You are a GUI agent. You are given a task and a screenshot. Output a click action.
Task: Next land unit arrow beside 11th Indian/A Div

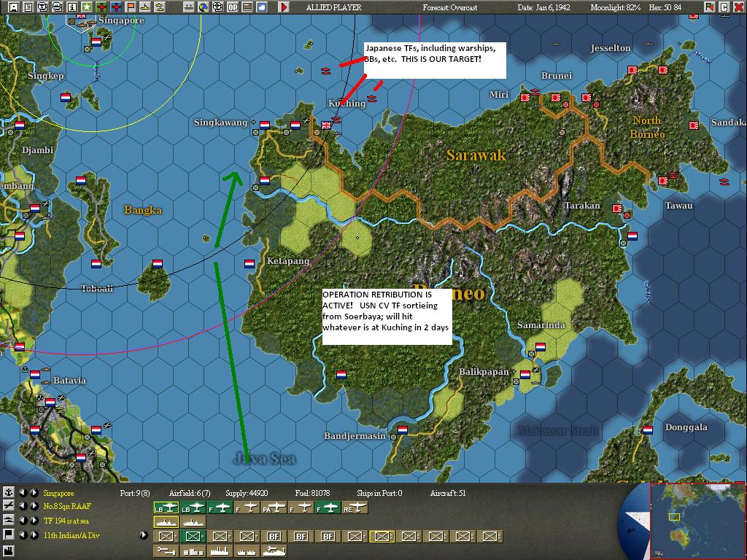(x=34, y=535)
